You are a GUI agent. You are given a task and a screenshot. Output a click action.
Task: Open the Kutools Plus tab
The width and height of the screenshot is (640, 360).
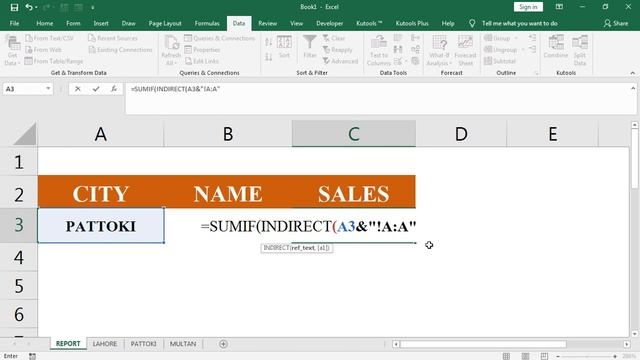coord(412,23)
